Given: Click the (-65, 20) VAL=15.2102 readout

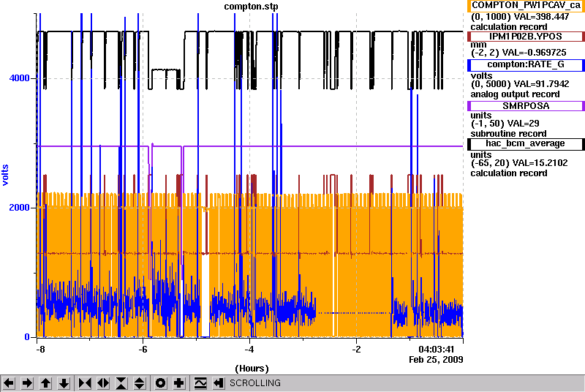Looking at the screenshot, I should [519, 163].
